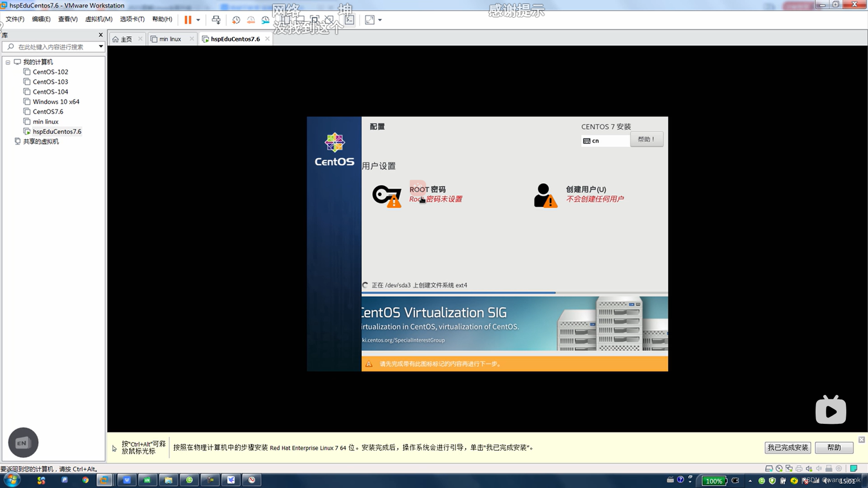Click the VMware Workstation taskbar button
This screenshot has width=868, height=488.
[104, 480]
